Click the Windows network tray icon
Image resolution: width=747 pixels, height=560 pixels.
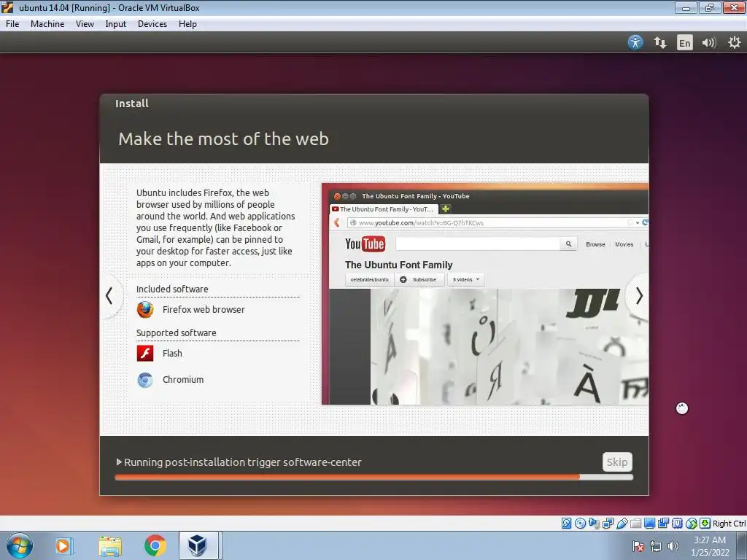(x=656, y=546)
